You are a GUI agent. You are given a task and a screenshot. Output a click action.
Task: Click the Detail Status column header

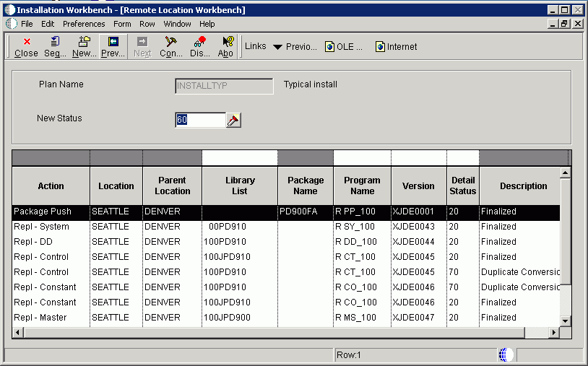(463, 186)
